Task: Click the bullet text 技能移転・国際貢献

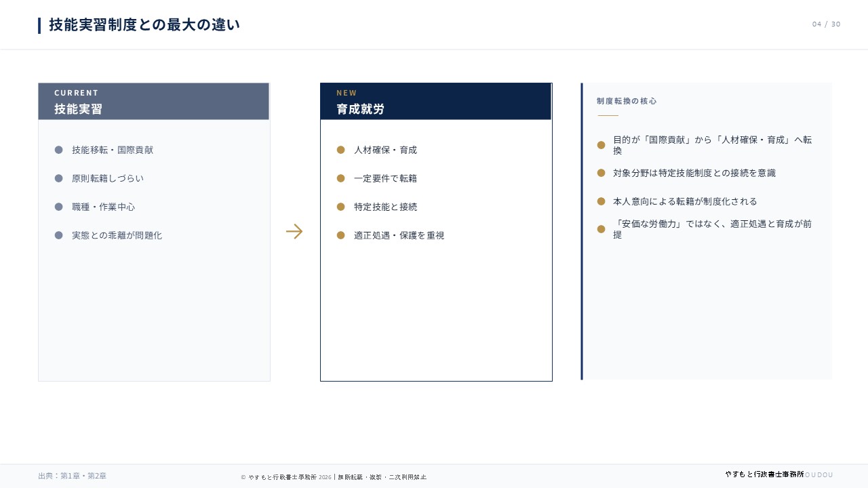Action: pos(113,150)
